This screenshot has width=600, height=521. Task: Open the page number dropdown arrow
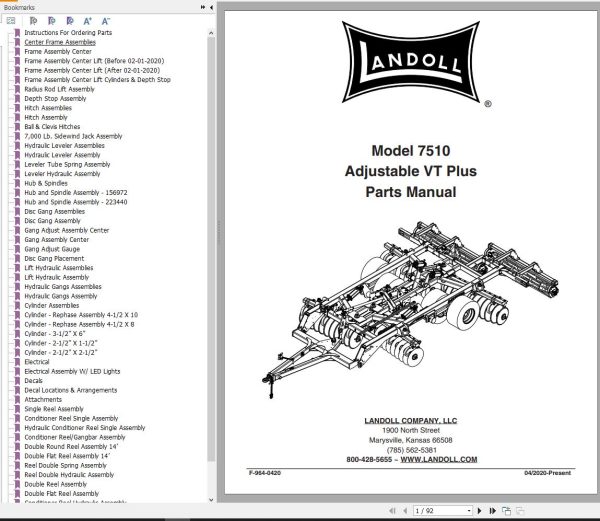[x=469, y=511]
